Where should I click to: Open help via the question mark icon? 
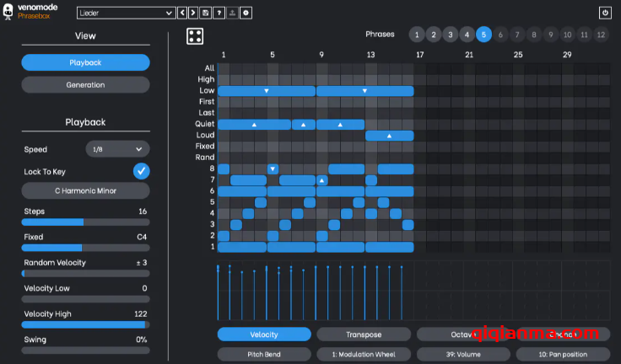coord(219,13)
